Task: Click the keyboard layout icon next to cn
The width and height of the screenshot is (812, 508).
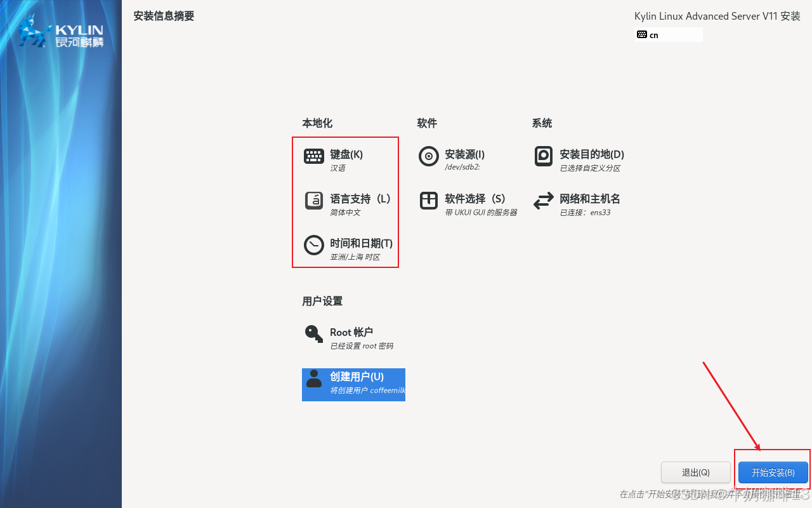Action: pyautogui.click(x=642, y=34)
